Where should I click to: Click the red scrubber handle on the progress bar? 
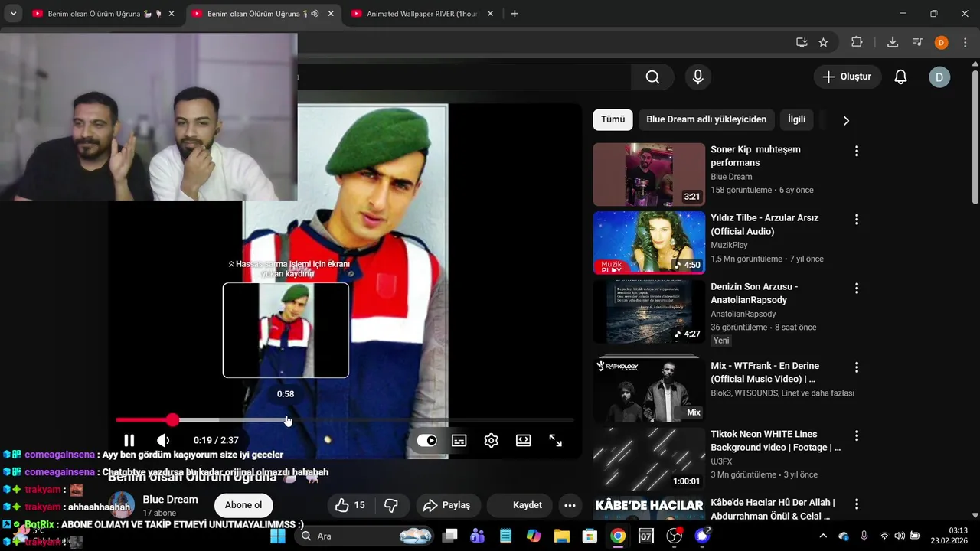(173, 419)
